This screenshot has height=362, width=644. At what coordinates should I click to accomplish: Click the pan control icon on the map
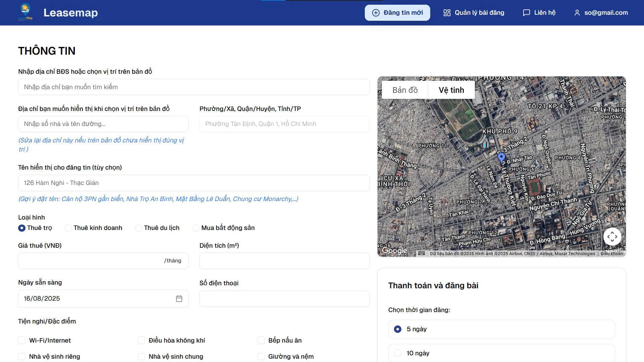tap(612, 237)
